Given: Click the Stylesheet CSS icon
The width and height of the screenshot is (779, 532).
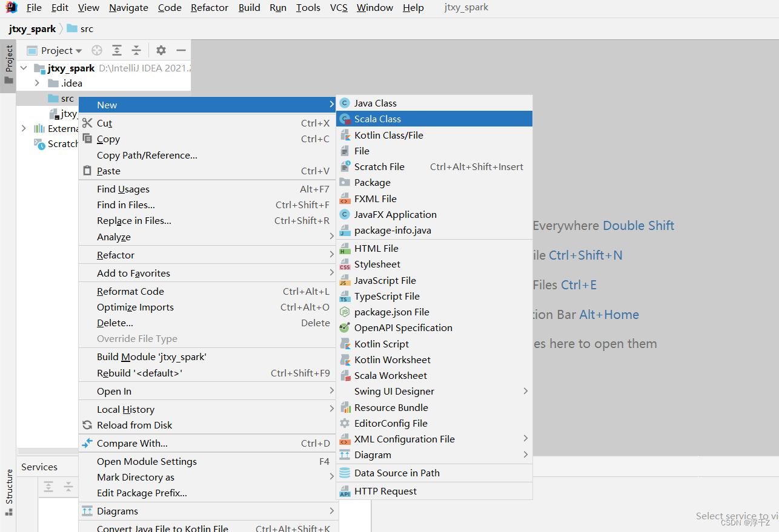Looking at the screenshot, I should tap(345, 264).
